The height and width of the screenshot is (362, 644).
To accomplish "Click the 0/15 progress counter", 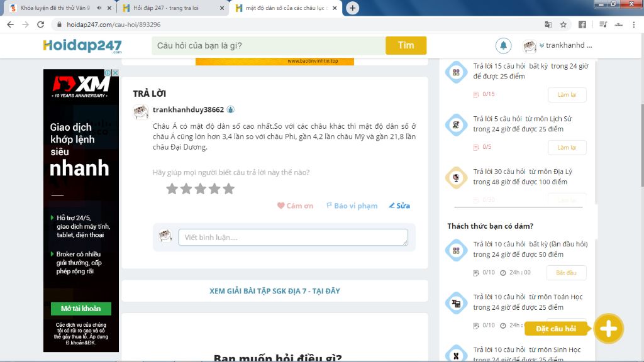I will pyautogui.click(x=488, y=94).
